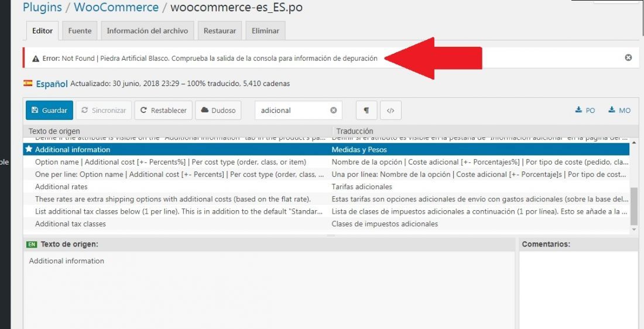Click the Spanish flag icon
The height and width of the screenshot is (329, 644).
point(28,83)
